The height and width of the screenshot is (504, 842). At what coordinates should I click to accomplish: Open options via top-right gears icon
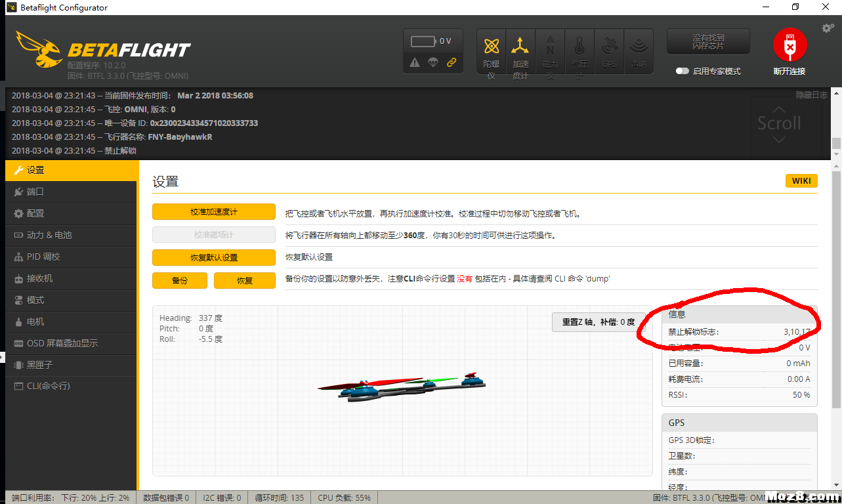click(828, 28)
